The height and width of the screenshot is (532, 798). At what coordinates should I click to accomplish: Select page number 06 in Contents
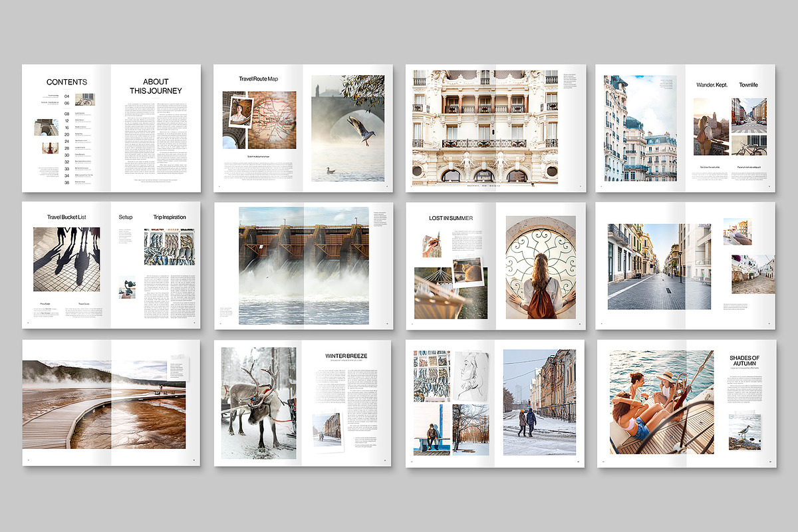(66, 103)
